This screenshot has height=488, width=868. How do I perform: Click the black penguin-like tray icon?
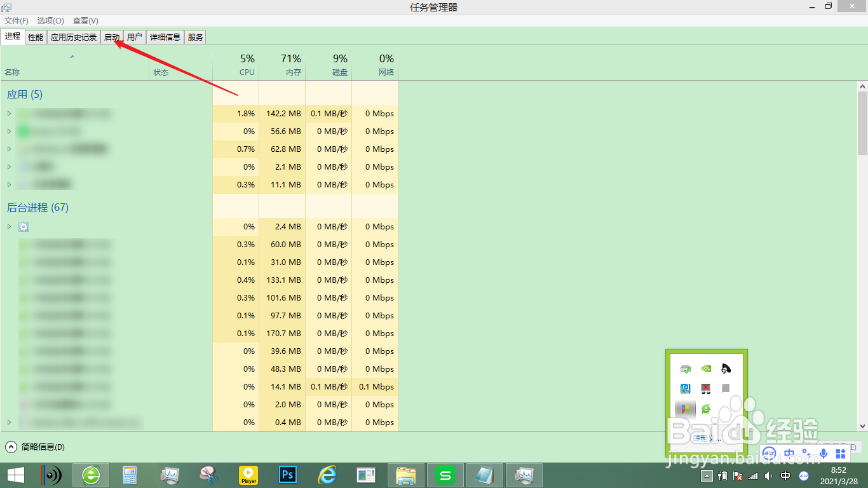pos(726,369)
